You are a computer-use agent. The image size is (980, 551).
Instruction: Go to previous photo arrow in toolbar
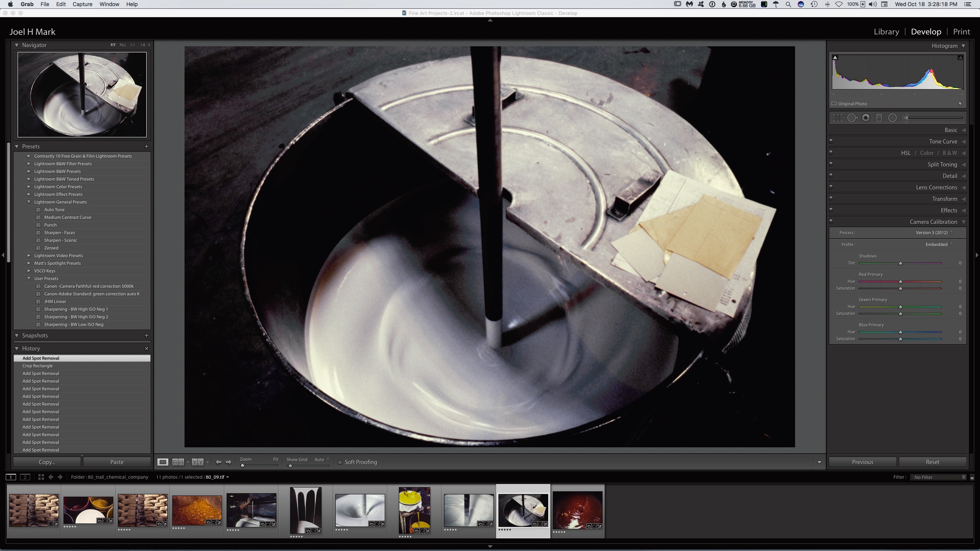(218, 462)
